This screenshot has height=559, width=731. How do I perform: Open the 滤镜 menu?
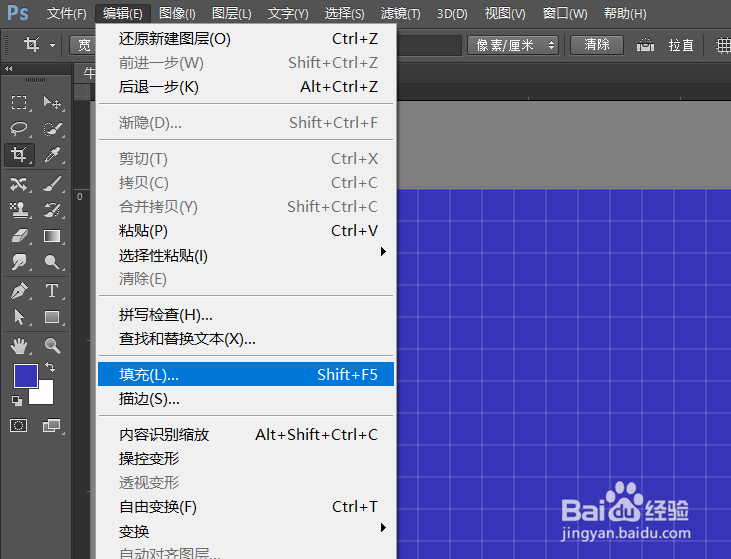pyautogui.click(x=400, y=14)
